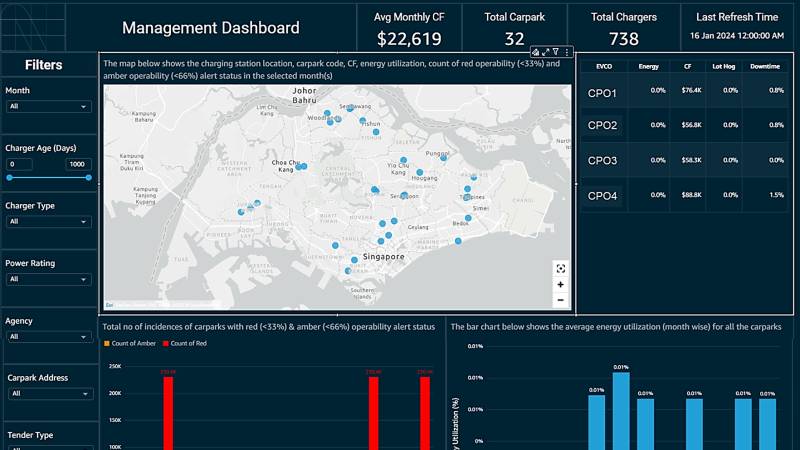800x450 pixels.
Task: Zoom out on the map
Action: [x=560, y=300]
